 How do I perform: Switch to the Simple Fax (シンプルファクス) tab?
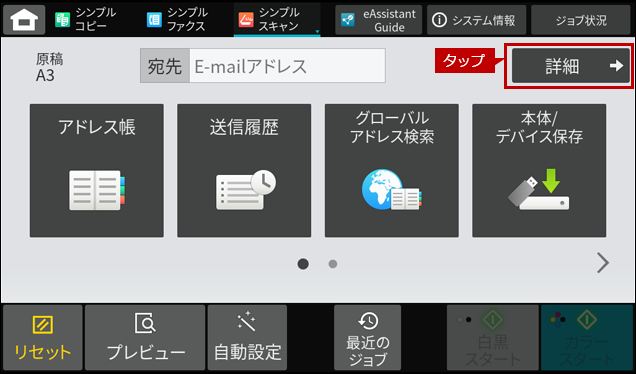[x=177, y=19]
